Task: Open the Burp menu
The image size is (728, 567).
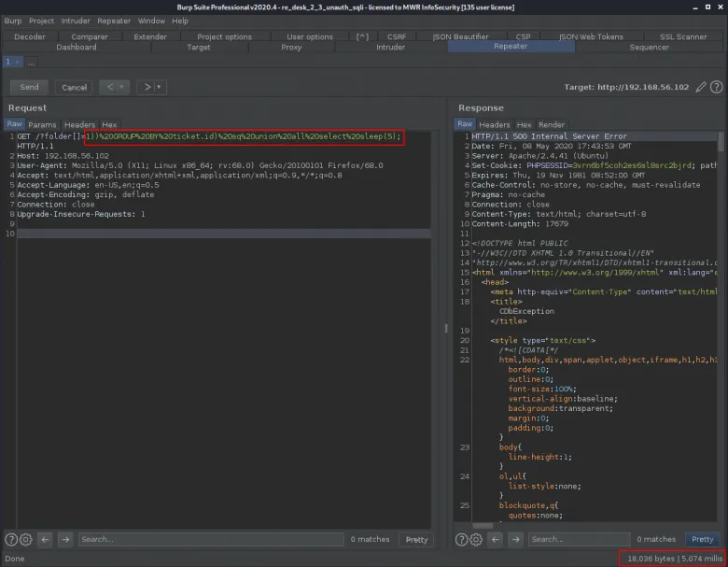Action: (13, 21)
